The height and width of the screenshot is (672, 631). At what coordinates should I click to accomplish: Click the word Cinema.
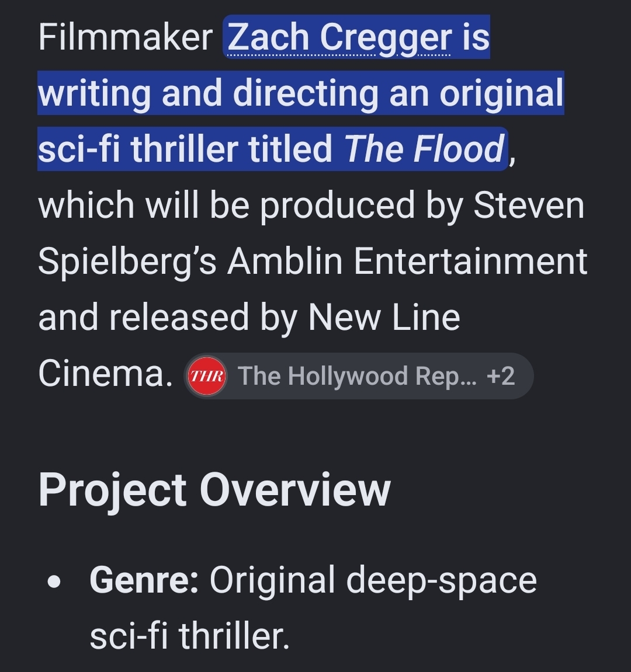pos(106,374)
